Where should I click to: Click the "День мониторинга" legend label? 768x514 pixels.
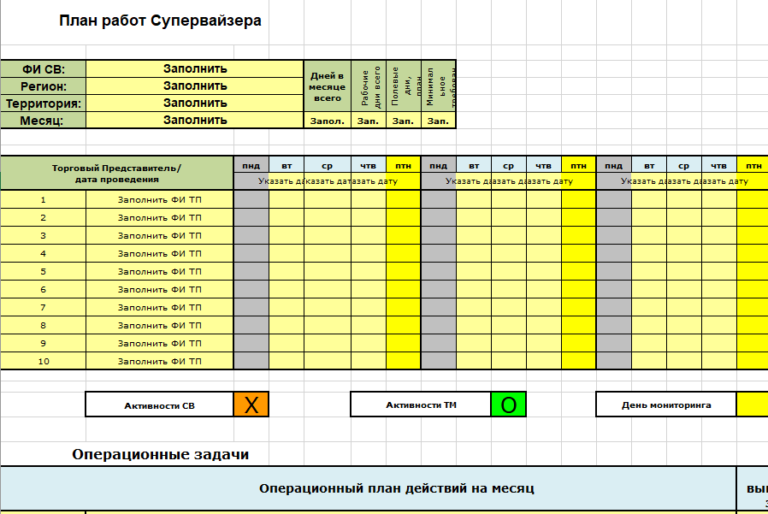point(667,405)
